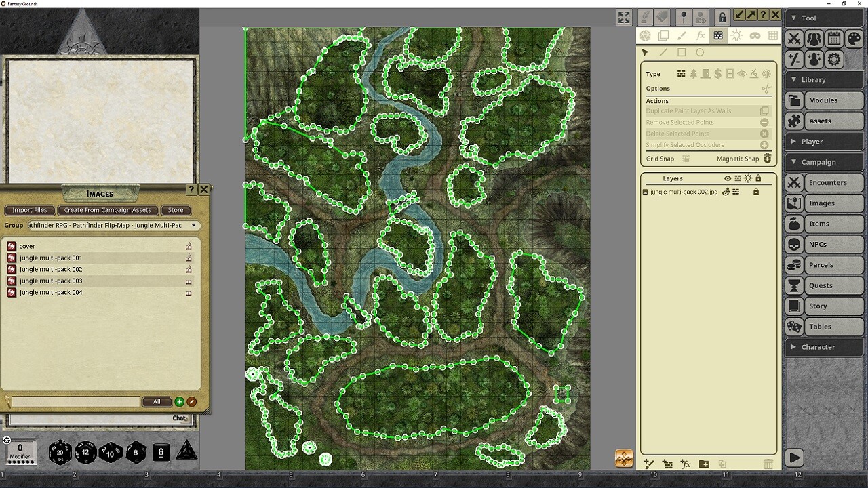Toggle Grid Snap for occluder editing

(686, 159)
